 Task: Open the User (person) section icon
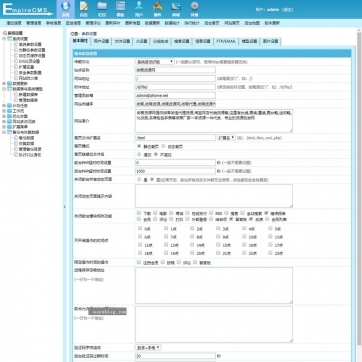click(x=139, y=9)
